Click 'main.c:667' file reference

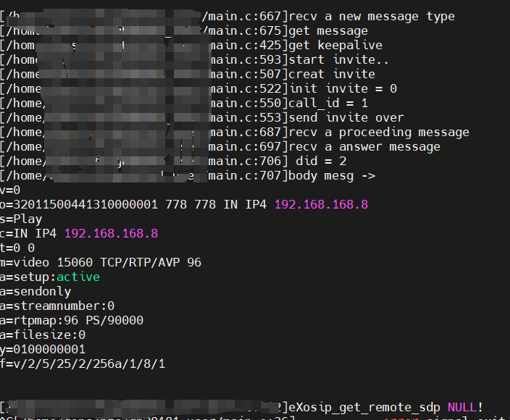click(x=245, y=16)
